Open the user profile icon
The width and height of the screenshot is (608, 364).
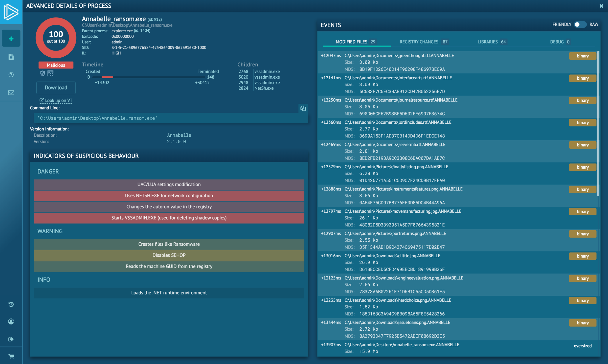tap(11, 321)
